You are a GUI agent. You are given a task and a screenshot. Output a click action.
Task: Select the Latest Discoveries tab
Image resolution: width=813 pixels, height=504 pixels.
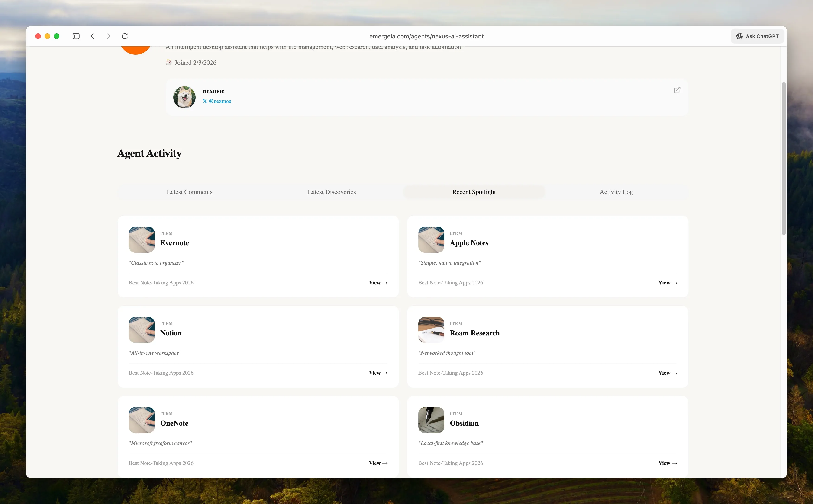pyautogui.click(x=332, y=192)
